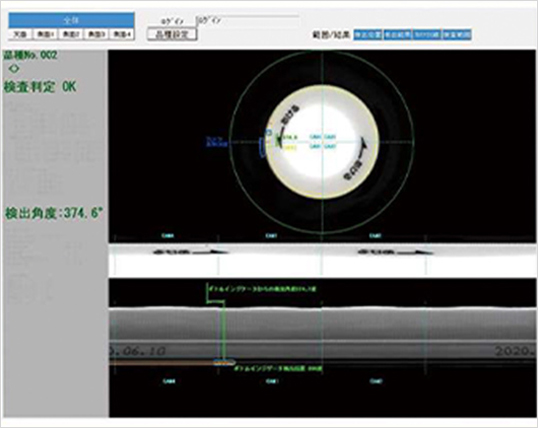The height and width of the screenshot is (428, 538).
Task: Open the fourth side view button
Action: (x=122, y=34)
